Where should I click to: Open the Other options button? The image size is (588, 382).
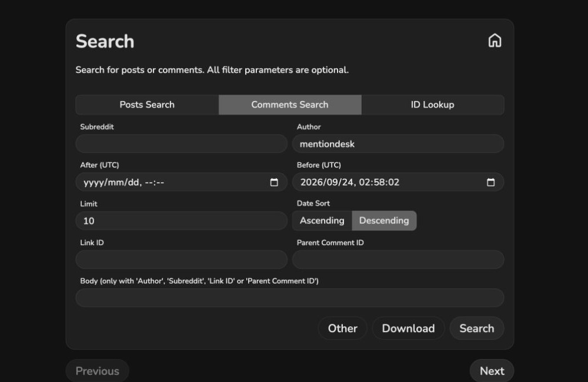[343, 329]
